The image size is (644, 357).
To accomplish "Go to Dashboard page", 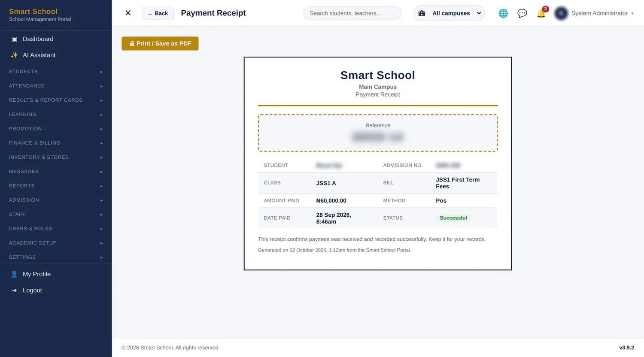I will pos(56,39).
